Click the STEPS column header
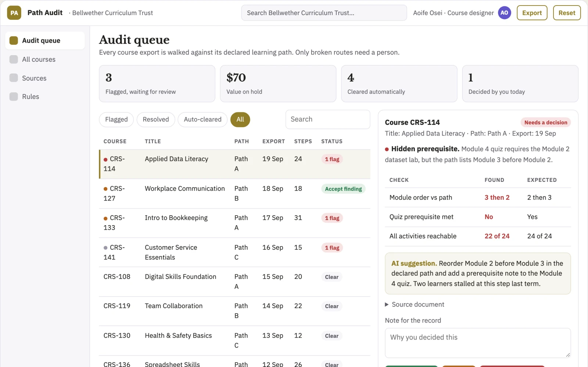This screenshot has width=588, height=367. (x=303, y=141)
